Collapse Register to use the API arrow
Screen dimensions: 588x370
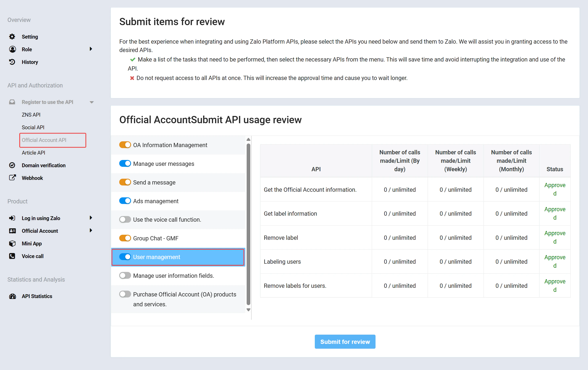(92, 102)
